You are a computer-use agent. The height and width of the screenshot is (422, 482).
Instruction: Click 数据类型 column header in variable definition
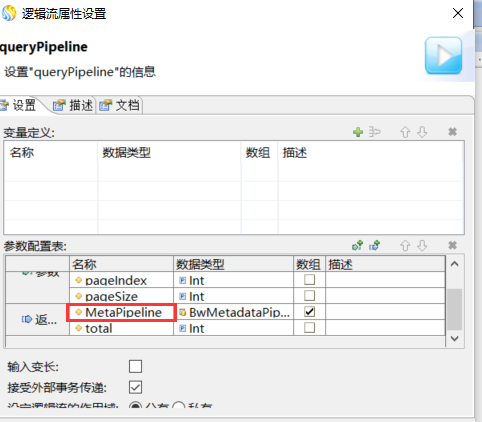click(169, 153)
